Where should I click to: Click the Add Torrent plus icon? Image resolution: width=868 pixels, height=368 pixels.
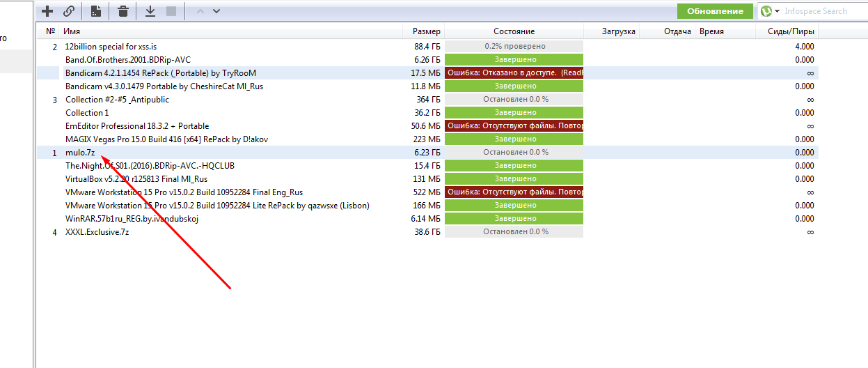click(47, 11)
